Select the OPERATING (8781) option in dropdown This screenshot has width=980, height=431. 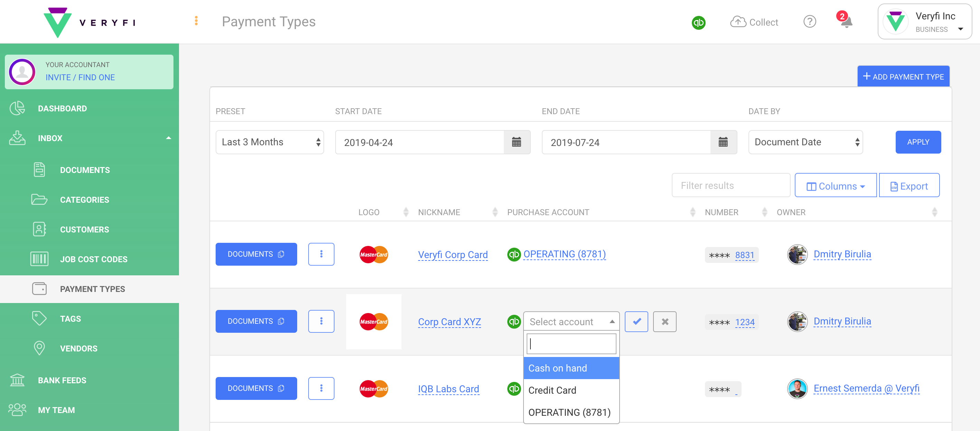click(570, 412)
